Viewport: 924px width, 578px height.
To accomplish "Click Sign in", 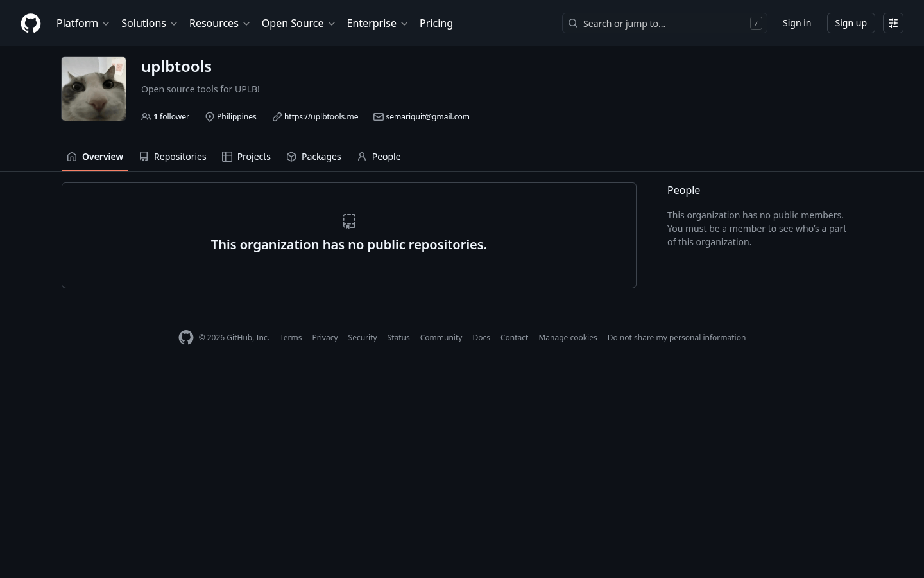I will [797, 23].
